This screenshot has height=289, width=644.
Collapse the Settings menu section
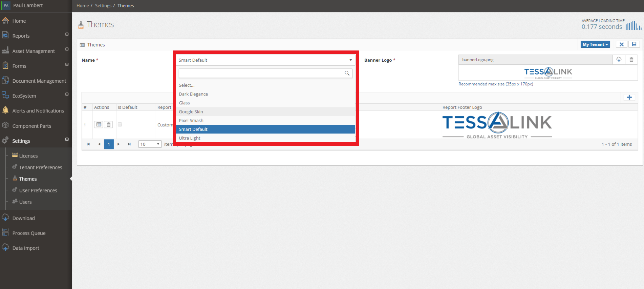tap(67, 139)
